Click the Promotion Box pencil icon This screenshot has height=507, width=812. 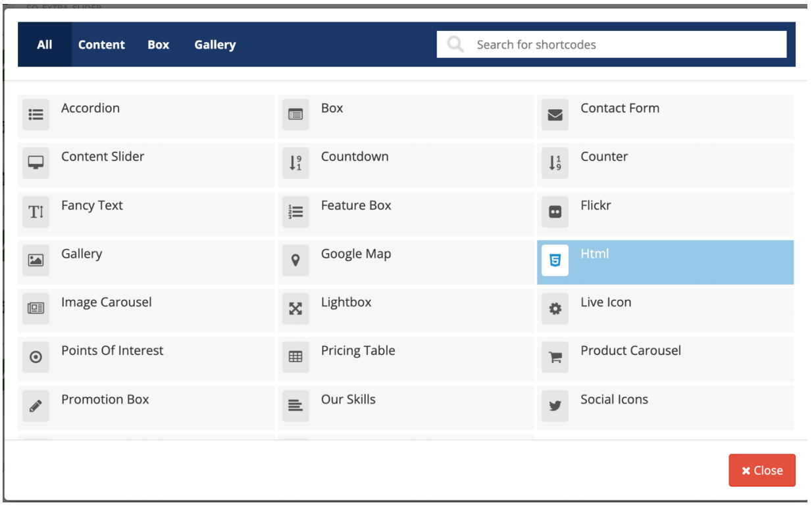click(x=36, y=406)
